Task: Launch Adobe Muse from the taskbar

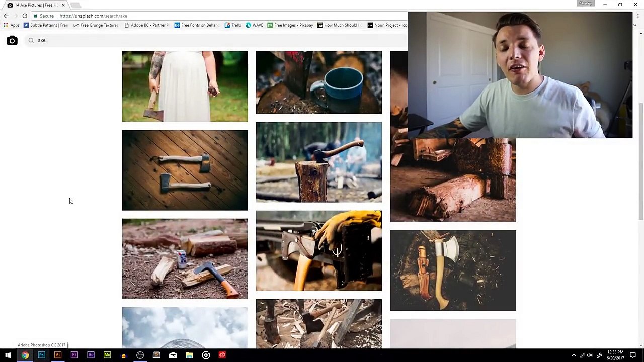Action: (107, 355)
